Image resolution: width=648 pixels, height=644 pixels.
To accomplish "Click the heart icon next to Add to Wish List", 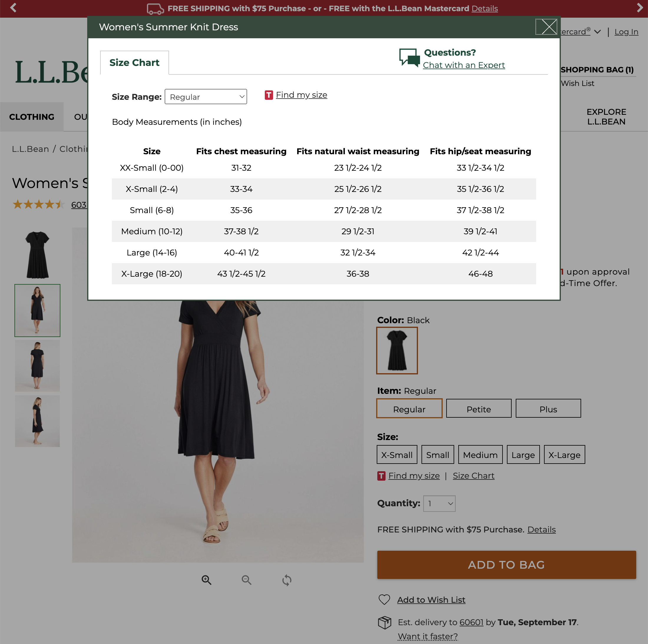I will (x=384, y=600).
